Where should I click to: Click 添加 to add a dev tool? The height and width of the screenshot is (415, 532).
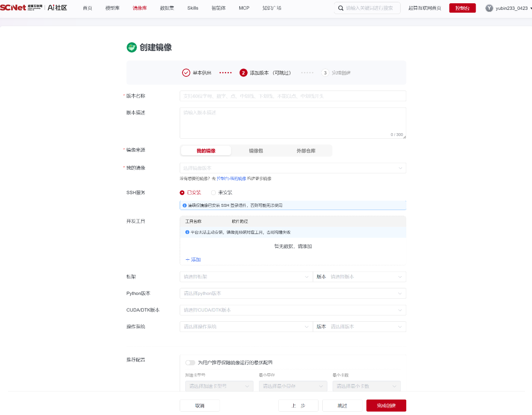pyautogui.click(x=193, y=260)
